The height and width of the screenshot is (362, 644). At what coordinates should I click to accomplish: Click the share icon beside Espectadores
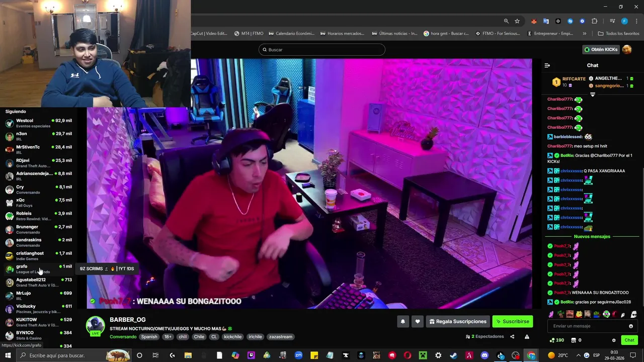(x=512, y=337)
